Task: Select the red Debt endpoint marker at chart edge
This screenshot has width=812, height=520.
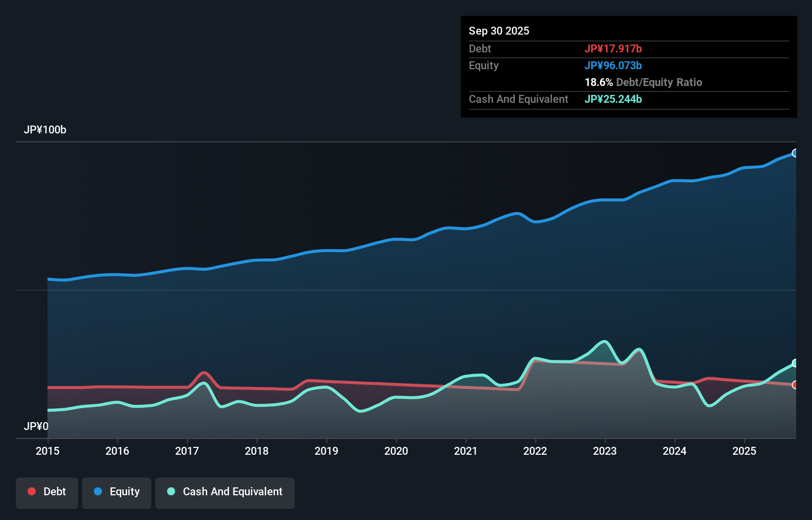Action: pyautogui.click(x=795, y=385)
